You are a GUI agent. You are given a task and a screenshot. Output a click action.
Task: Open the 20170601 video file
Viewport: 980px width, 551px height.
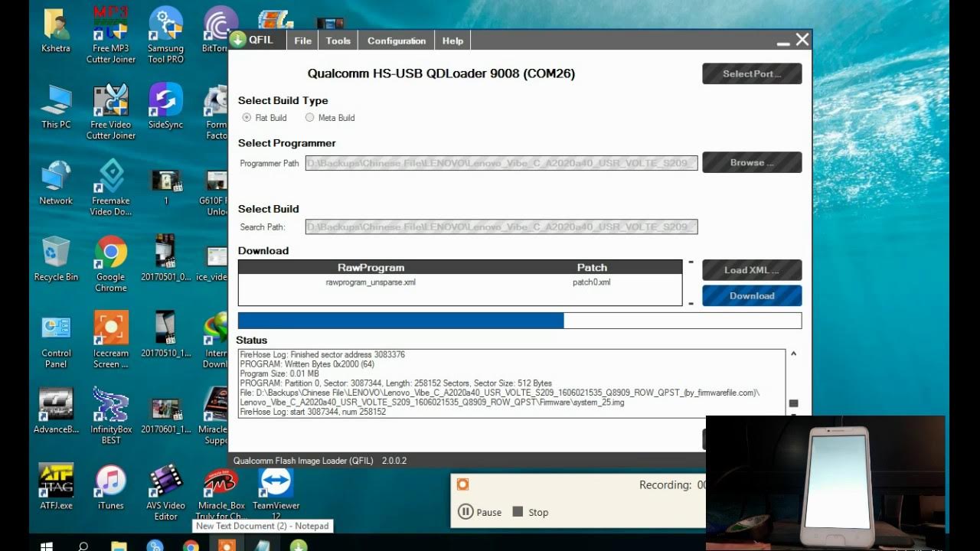165,416
